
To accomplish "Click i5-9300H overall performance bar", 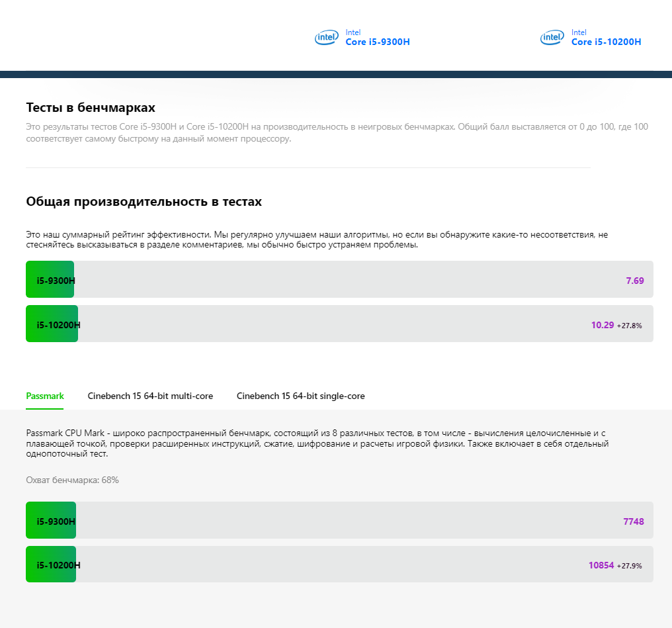I will [x=339, y=279].
